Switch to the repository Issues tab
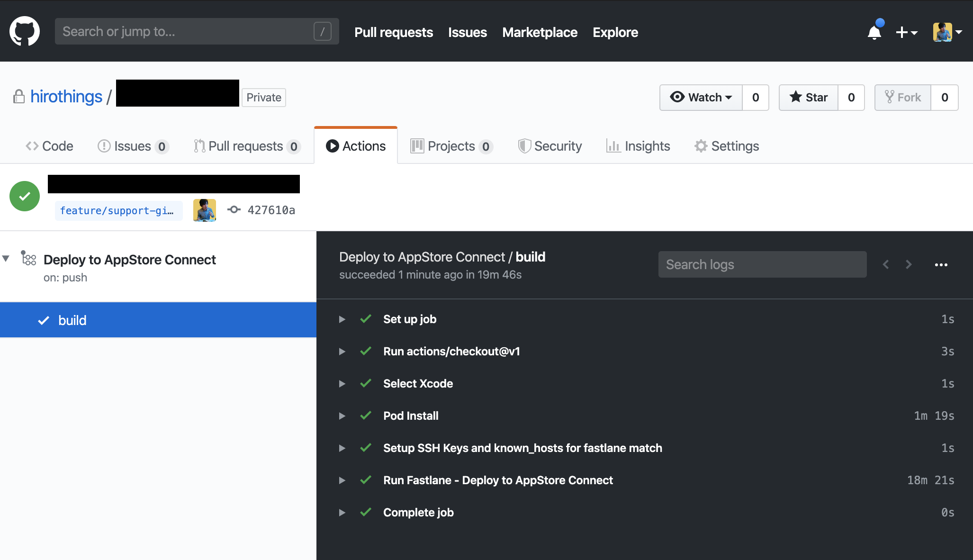 click(133, 146)
